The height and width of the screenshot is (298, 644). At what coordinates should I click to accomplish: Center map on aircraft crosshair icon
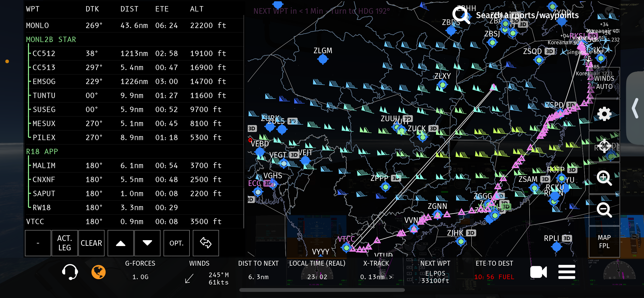point(604,146)
